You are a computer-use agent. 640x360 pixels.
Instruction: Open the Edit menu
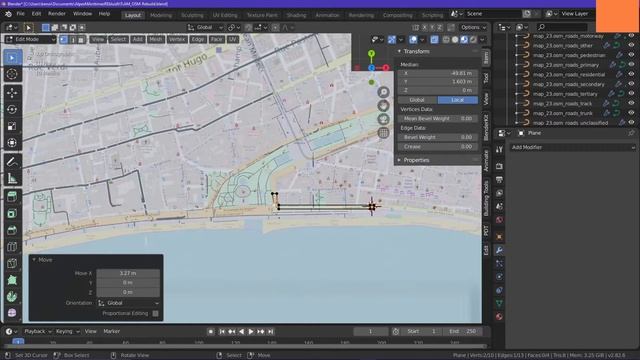(x=36, y=14)
